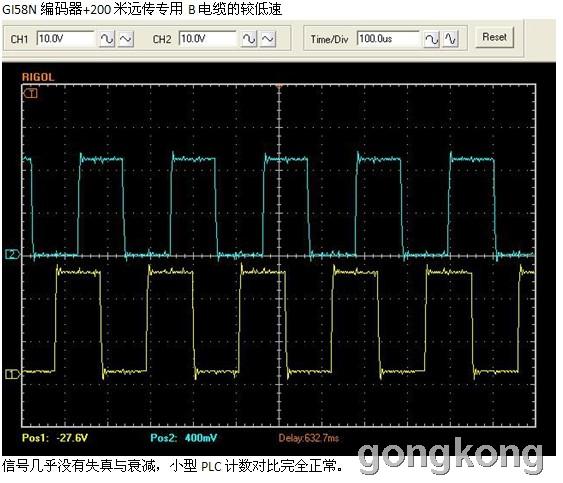Click the CH2 label
This screenshot has width=563, height=483.
coord(162,39)
